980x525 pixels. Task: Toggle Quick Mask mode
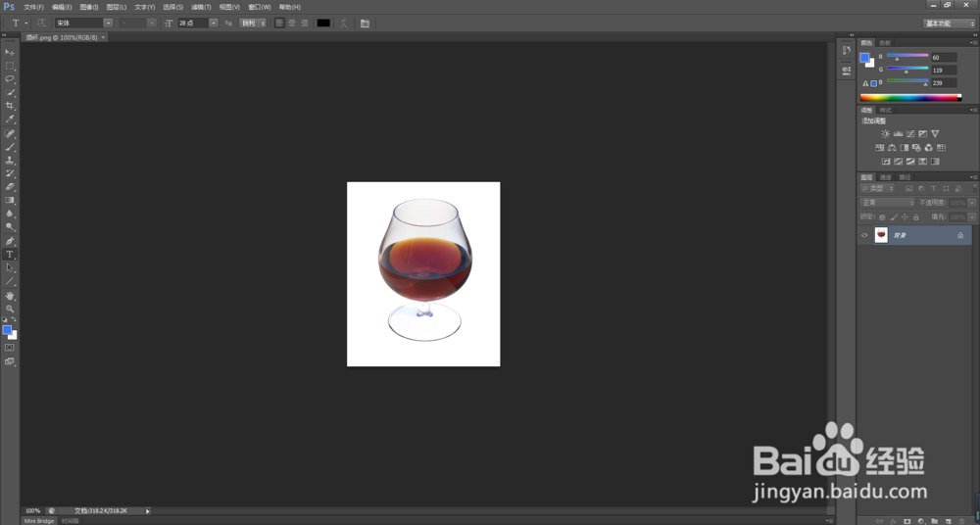click(x=10, y=348)
